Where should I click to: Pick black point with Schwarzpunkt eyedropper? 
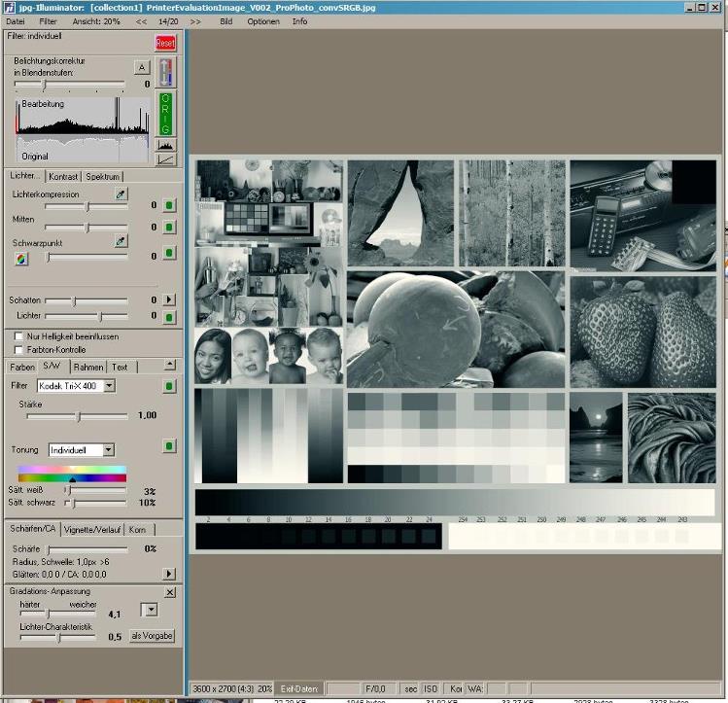(121, 241)
